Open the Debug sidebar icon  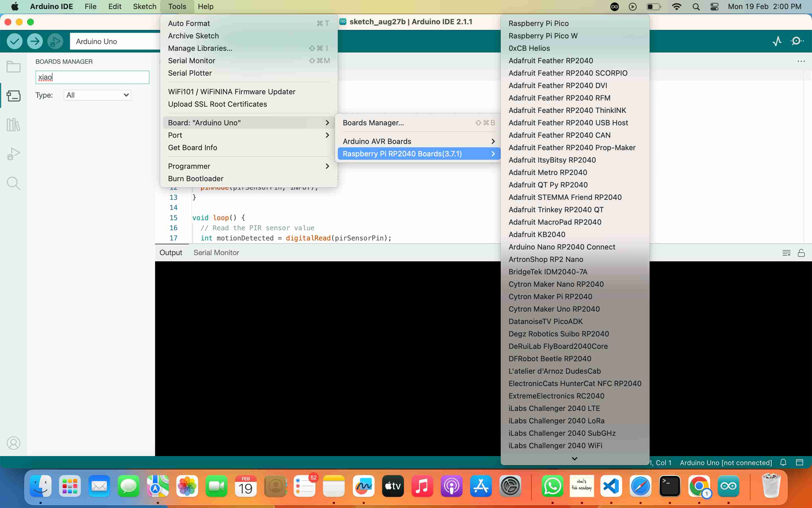click(x=14, y=154)
